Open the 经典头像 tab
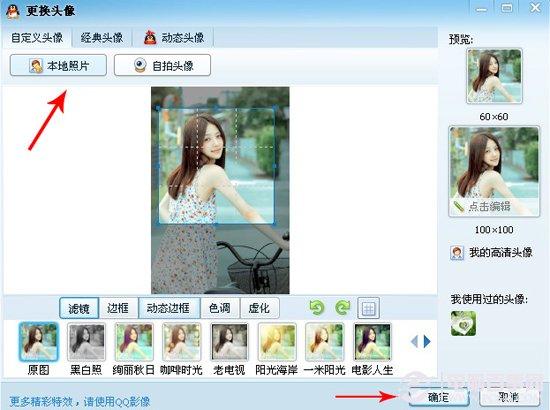The width and height of the screenshot is (550, 410). [102, 38]
